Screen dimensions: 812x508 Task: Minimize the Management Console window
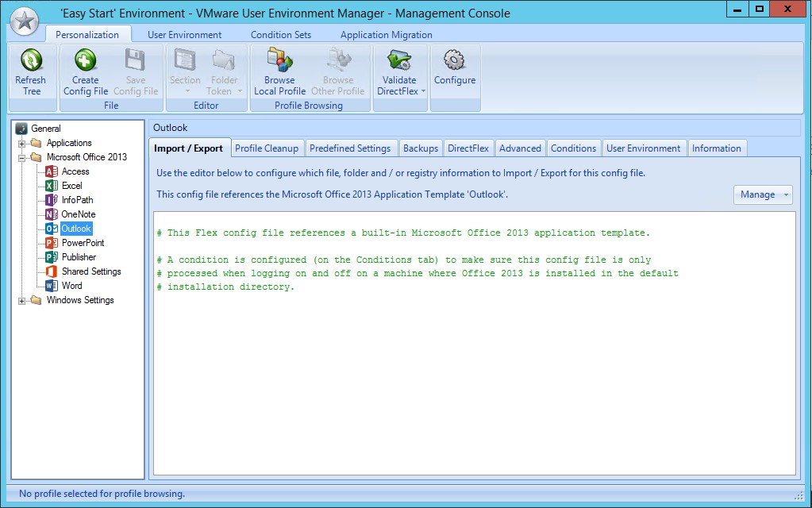(x=737, y=9)
